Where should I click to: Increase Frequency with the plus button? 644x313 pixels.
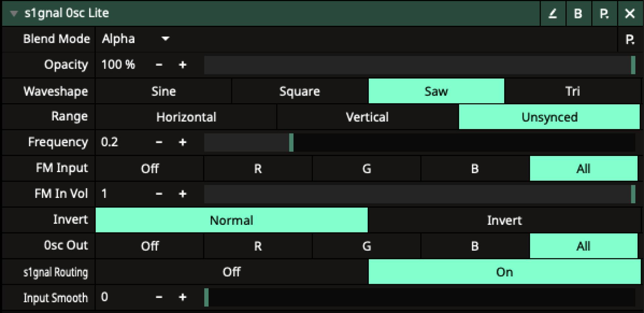(182, 142)
